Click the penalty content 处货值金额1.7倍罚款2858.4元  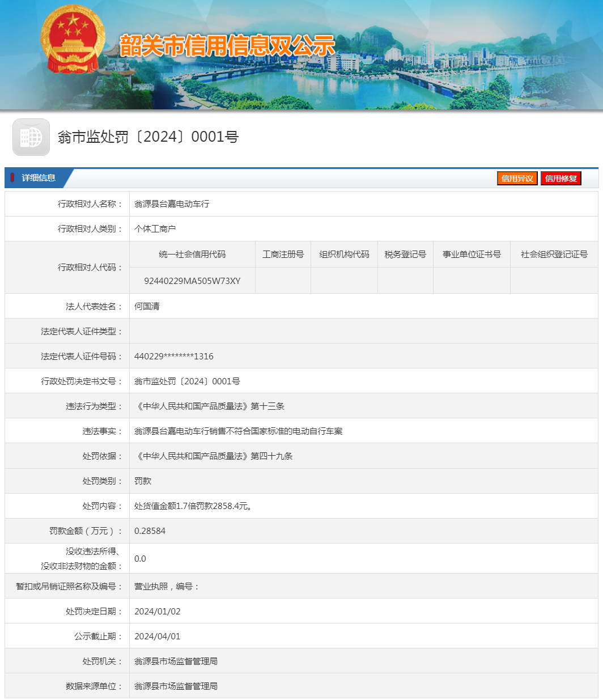point(193,506)
